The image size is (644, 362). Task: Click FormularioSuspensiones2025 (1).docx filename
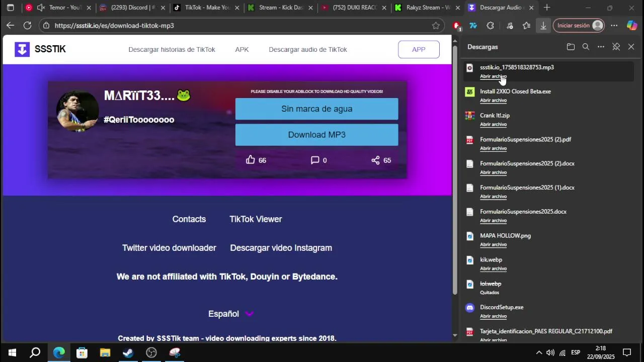tap(527, 188)
